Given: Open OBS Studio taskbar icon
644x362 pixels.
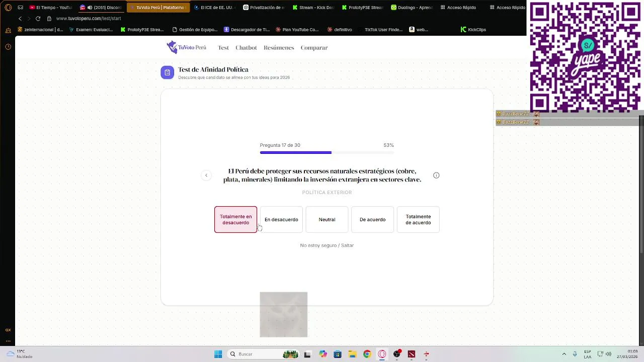Looking at the screenshot, I should pos(397,354).
